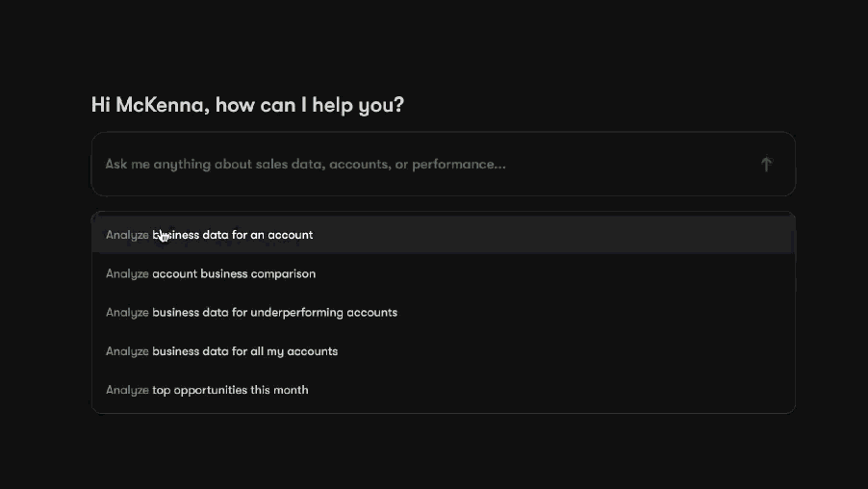Click the "Hi McKenna, how can I help you?" heading
The height and width of the screenshot is (489, 868).
point(247,105)
